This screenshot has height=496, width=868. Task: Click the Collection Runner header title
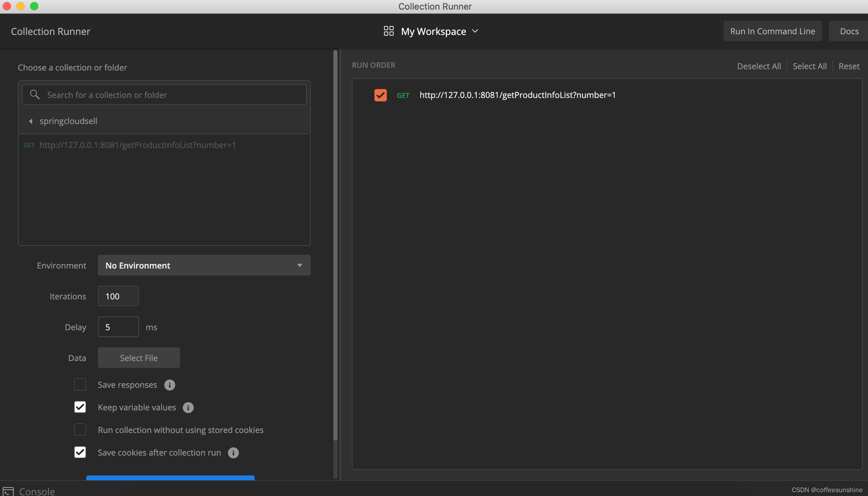[x=51, y=31]
